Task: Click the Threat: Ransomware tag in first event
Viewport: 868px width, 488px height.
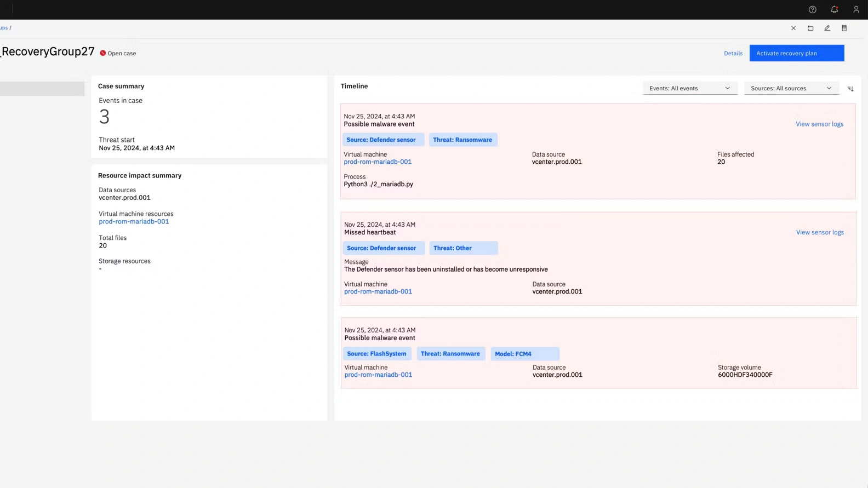Action: (462, 140)
